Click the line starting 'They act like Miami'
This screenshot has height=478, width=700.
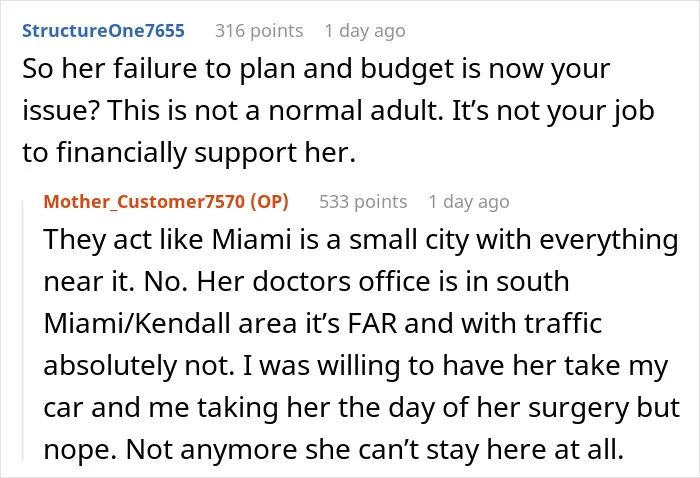coord(361,240)
